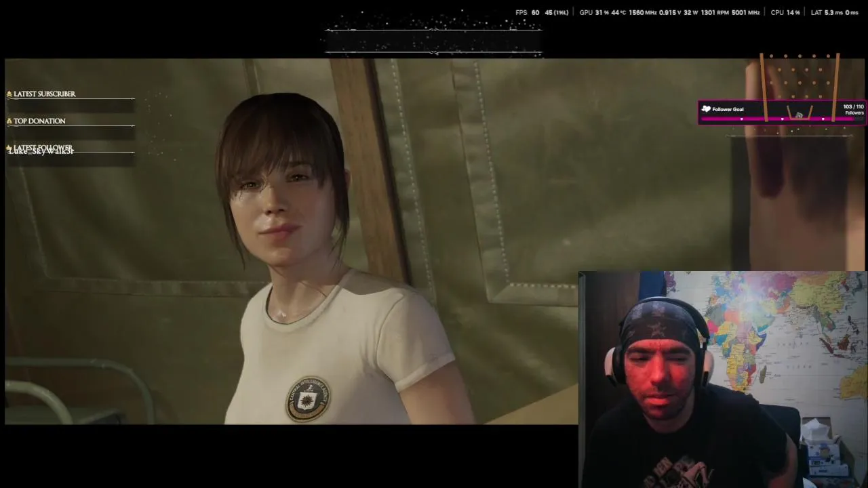Click the Follower Goal progress bar
The width and height of the screenshot is (868, 488).
[x=782, y=119]
